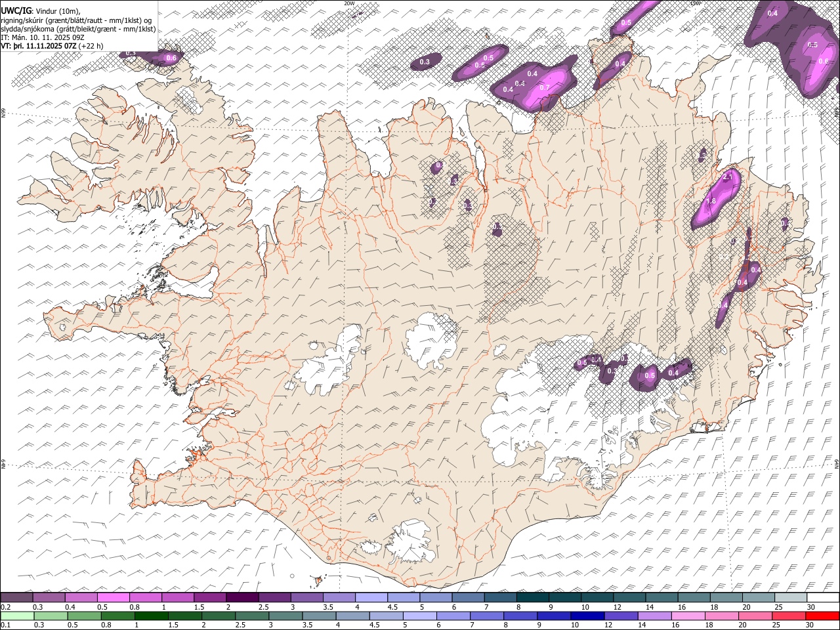This screenshot has height=630, width=840.
Task: Click the red swatch at 25 on lower scale
Action: 788,616
